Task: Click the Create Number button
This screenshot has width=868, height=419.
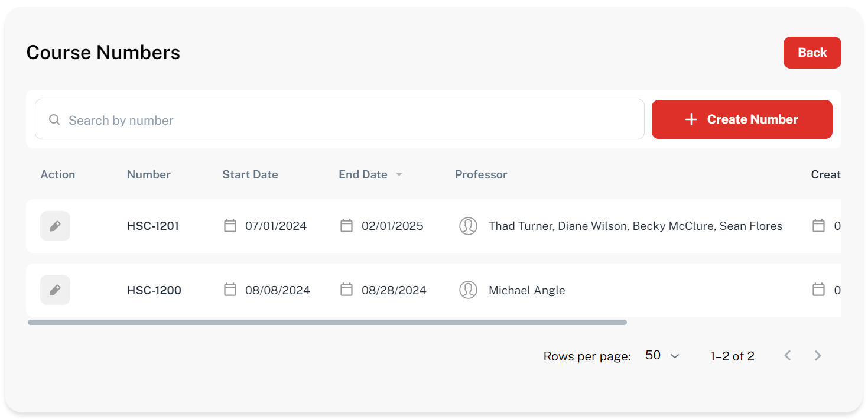Action: [x=742, y=119]
